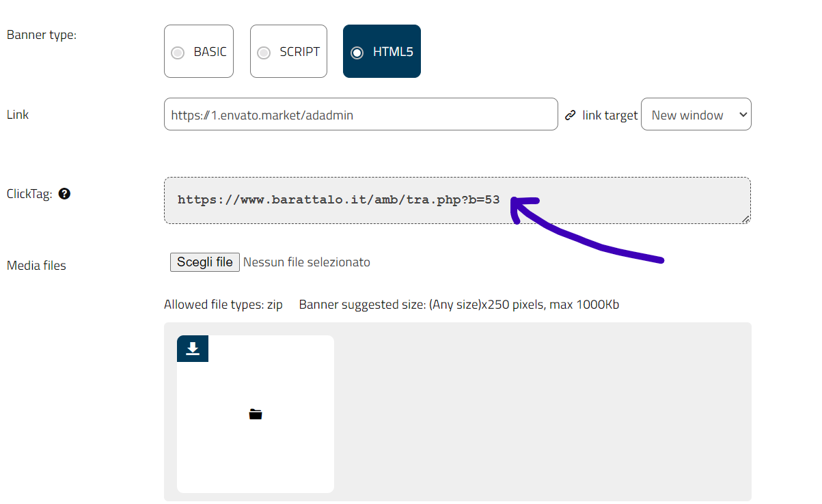Viewport: 822px width, 504px height.
Task: Click inside the Link URL input field
Action: pyautogui.click(x=361, y=115)
